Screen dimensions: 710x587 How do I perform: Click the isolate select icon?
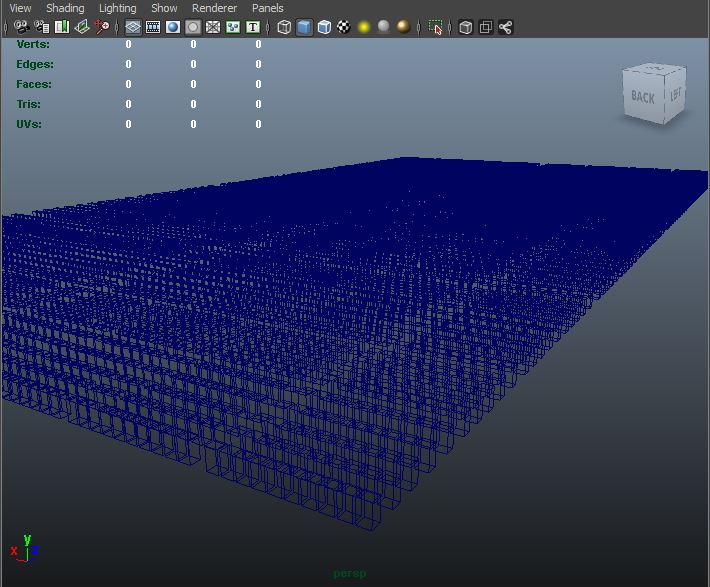click(x=435, y=27)
